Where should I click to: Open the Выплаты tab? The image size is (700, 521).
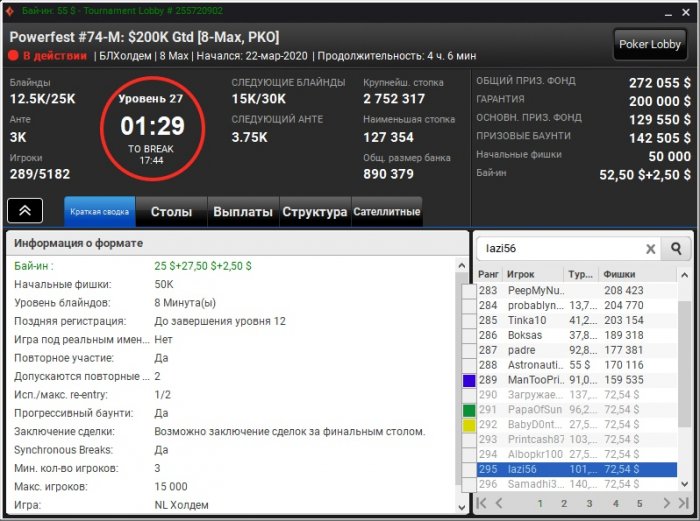pos(243,212)
